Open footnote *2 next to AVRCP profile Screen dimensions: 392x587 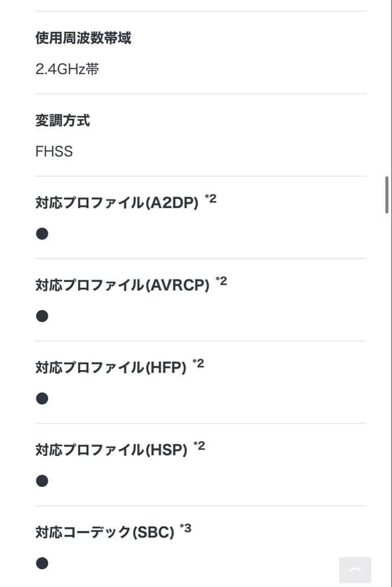click(222, 281)
